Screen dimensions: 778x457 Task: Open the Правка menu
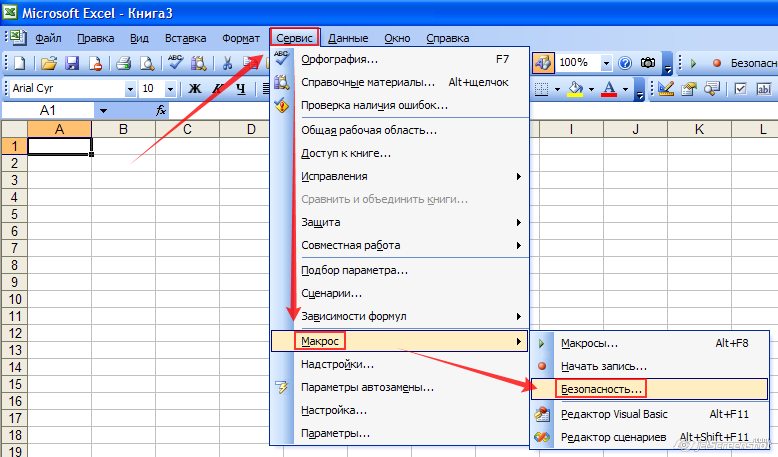[96, 38]
